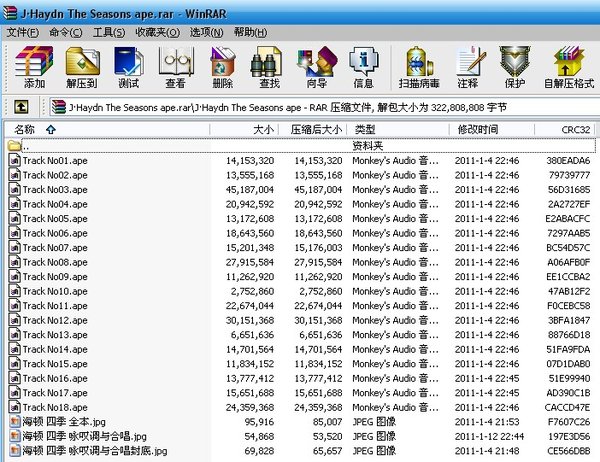Open the Tools (工具) menu
Screen dimensions: 600x462
click(x=109, y=33)
